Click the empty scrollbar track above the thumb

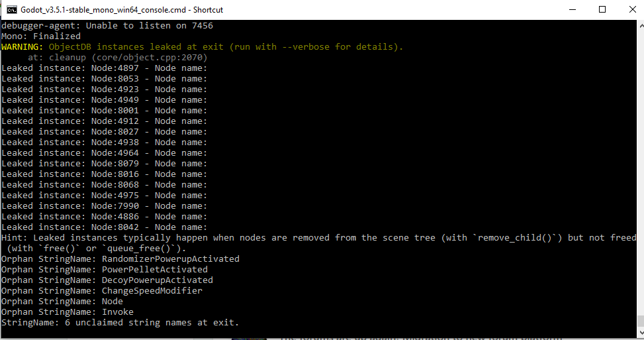point(641,173)
